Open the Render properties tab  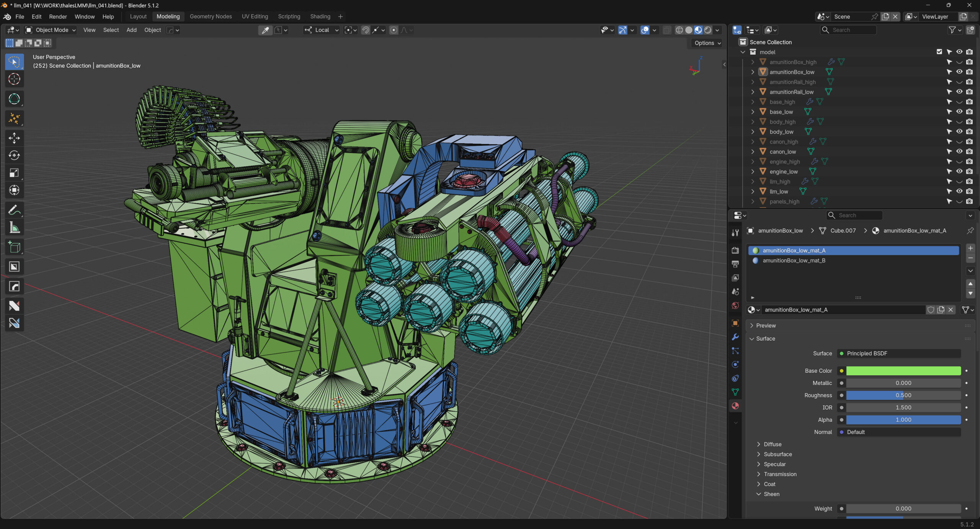pyautogui.click(x=735, y=250)
